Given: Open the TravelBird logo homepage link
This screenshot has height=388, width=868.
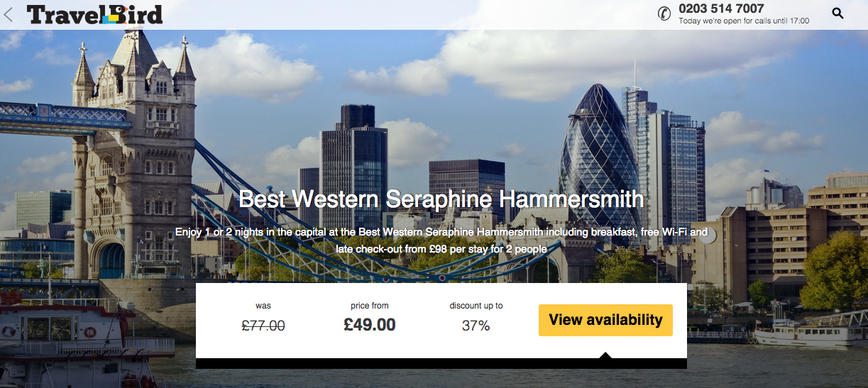Looking at the screenshot, I should click(94, 14).
